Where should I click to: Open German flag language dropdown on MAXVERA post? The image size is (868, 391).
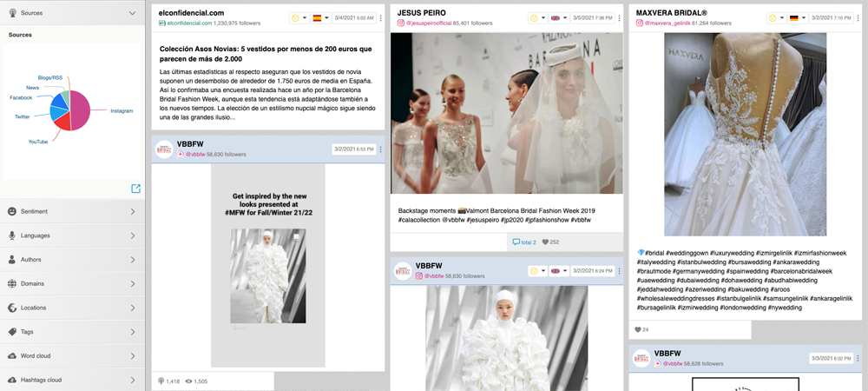point(799,17)
